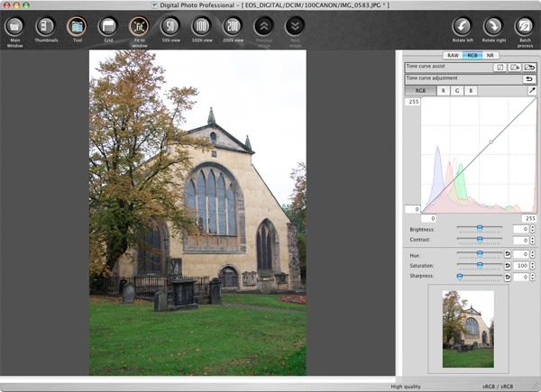This screenshot has height=392, width=541.
Task: Click the curve output minimum 0 field
Action: pos(413,209)
